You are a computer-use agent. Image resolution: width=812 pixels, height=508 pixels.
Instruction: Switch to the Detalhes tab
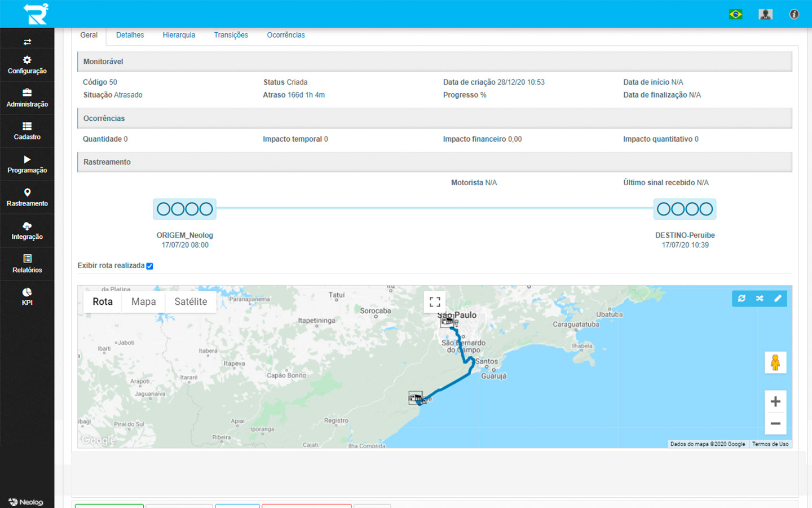coord(130,35)
